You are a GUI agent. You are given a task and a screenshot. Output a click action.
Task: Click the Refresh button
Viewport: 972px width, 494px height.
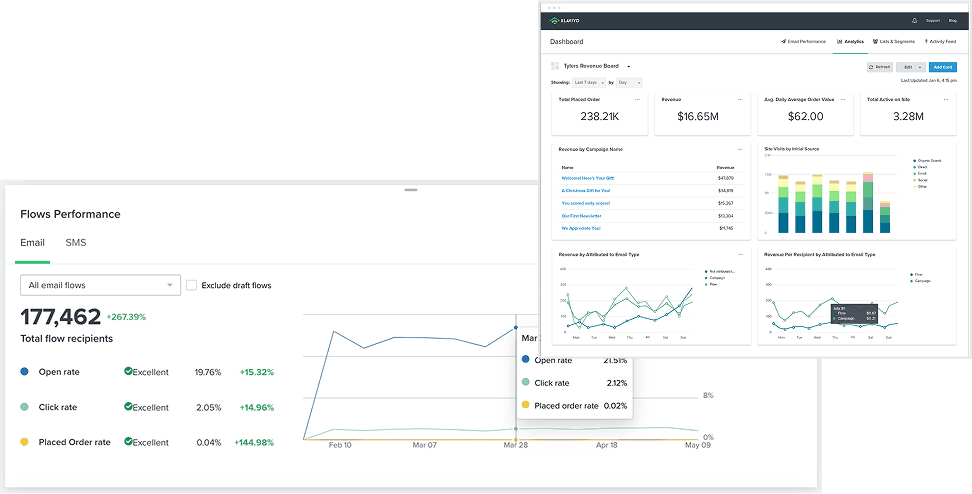[880, 67]
